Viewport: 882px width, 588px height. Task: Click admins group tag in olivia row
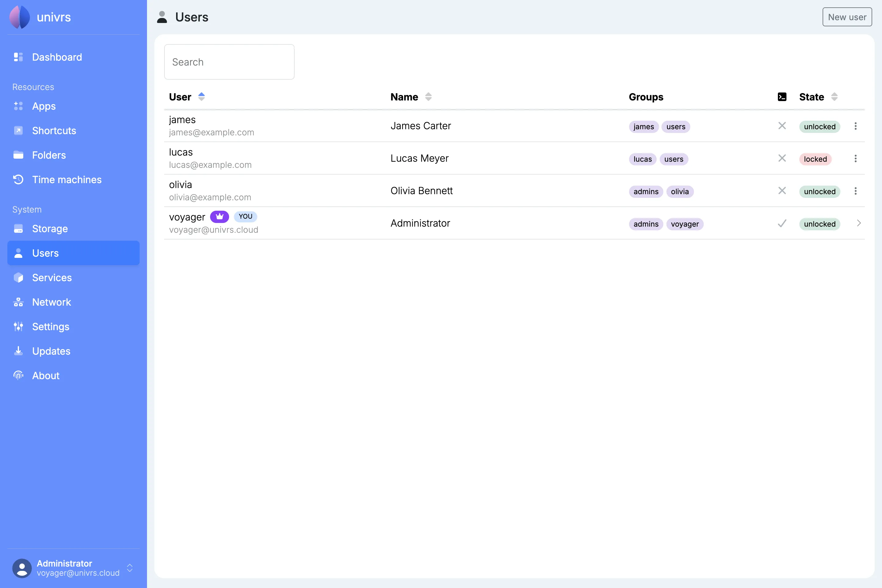[646, 192]
